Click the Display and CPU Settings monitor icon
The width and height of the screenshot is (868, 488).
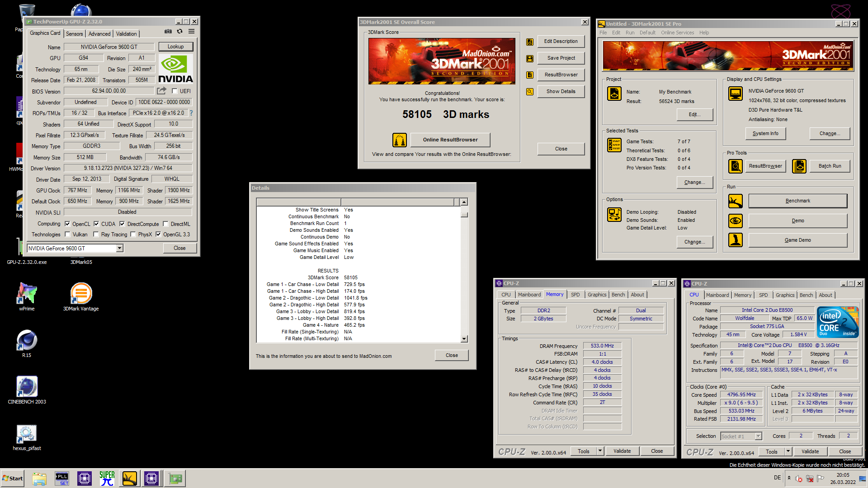click(736, 94)
